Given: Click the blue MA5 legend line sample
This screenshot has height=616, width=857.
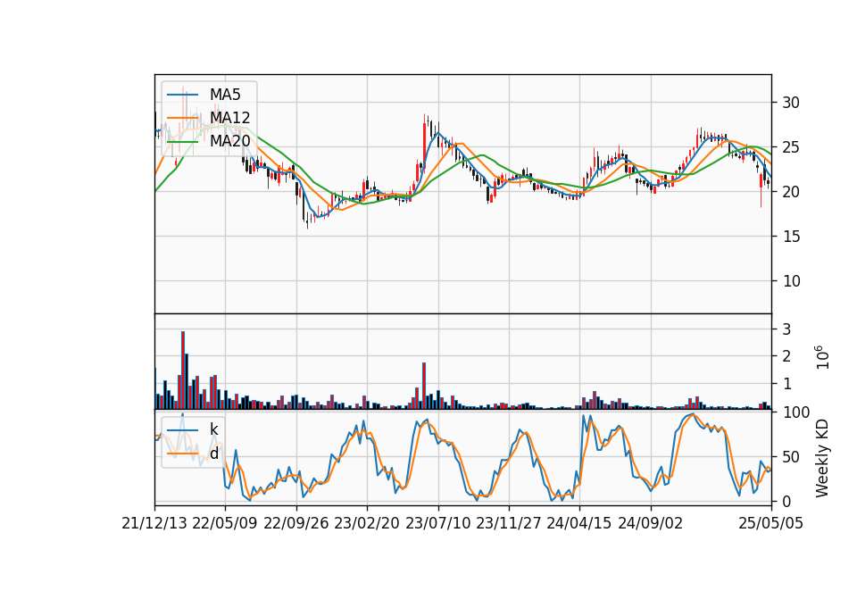Looking at the screenshot, I should point(182,95).
